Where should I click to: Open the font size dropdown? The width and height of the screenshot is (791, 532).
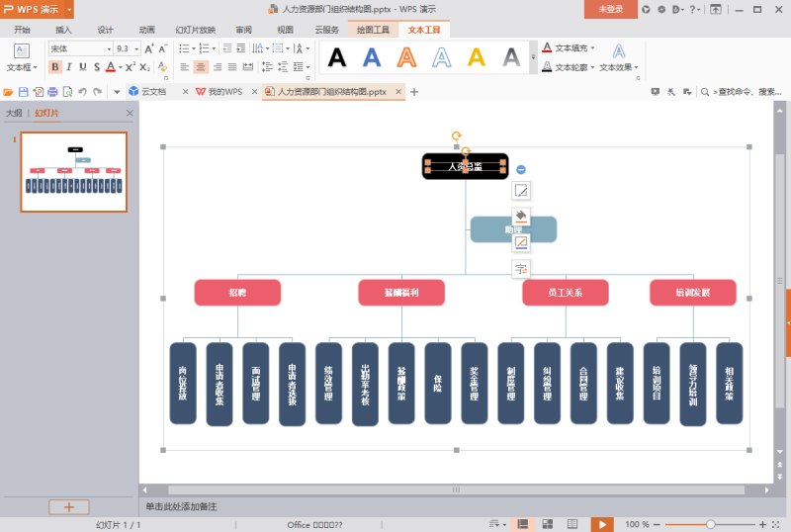[x=136, y=49]
